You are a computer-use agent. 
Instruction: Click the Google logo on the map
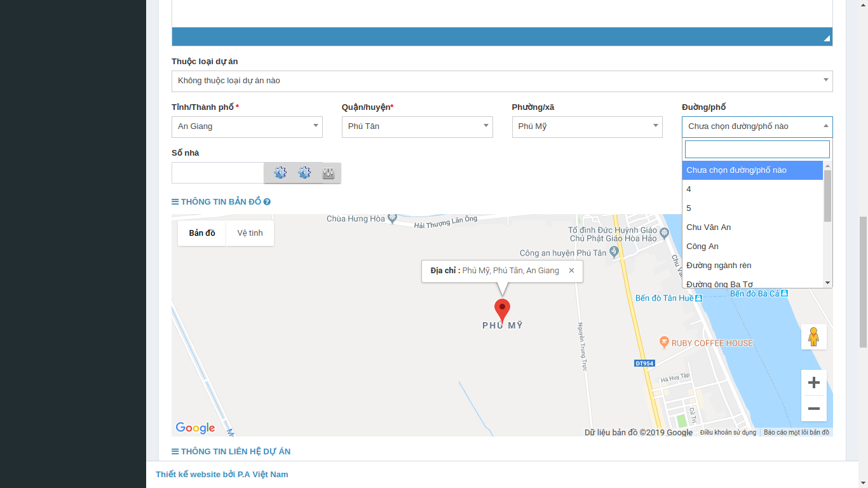(x=195, y=428)
